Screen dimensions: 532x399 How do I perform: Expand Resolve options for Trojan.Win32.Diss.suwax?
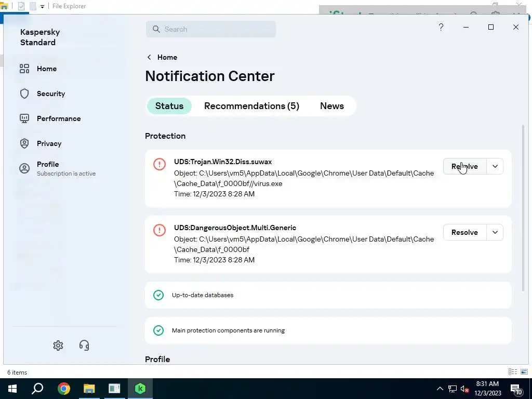click(495, 166)
